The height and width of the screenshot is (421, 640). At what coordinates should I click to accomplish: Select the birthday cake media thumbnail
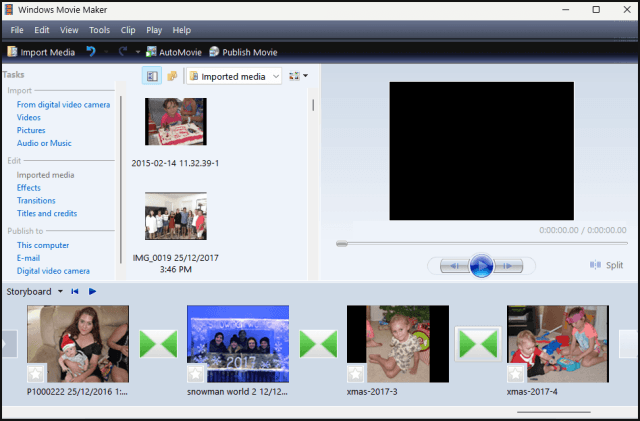point(176,122)
